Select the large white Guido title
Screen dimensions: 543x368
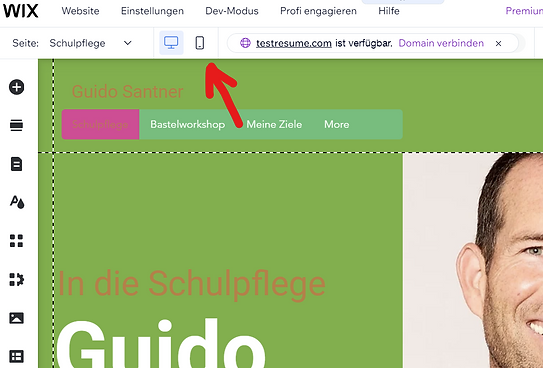pos(160,343)
